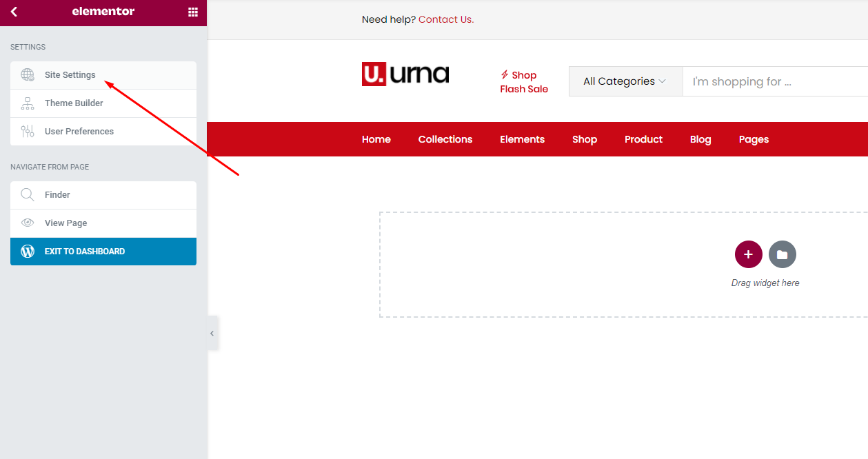Image resolution: width=868 pixels, height=459 pixels.
Task: Click the User Preferences sliders icon
Action: tap(28, 132)
